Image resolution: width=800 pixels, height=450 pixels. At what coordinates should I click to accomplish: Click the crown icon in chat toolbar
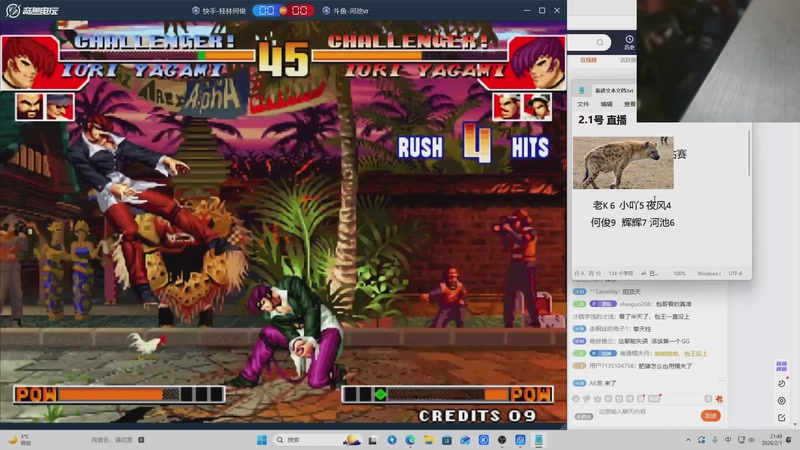pyautogui.click(x=597, y=398)
